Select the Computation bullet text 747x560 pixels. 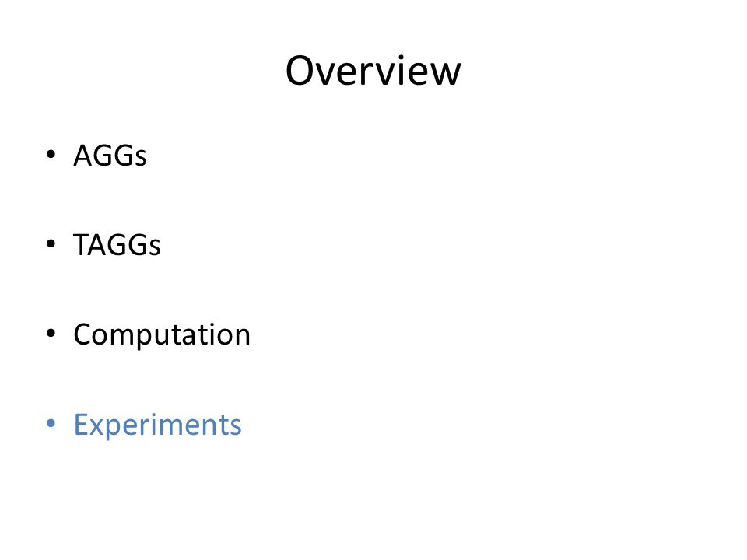162,334
